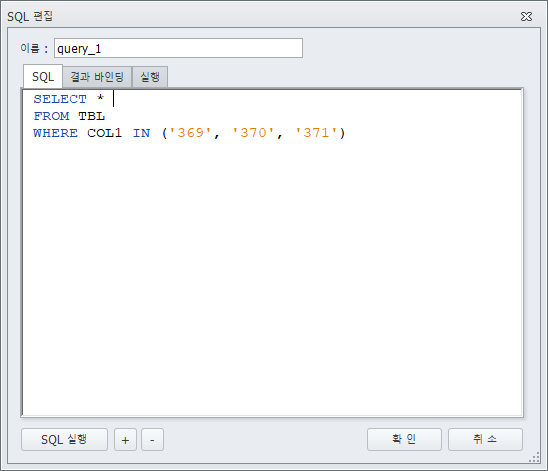Click the minus (-) button
Viewport: 548px width, 471px height.
coord(152,440)
